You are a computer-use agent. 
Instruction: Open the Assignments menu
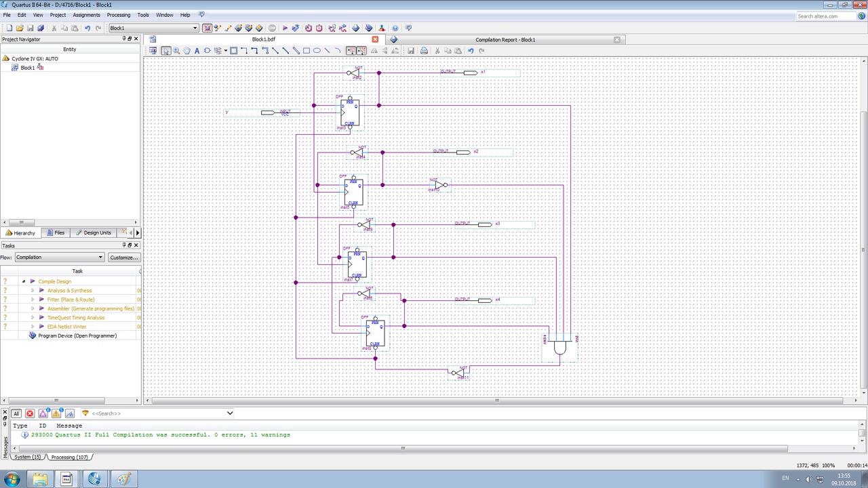[x=86, y=15]
